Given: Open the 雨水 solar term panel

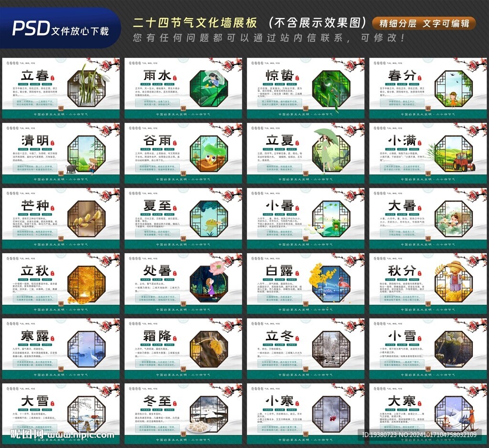Looking at the screenshot, I should click(183, 88).
